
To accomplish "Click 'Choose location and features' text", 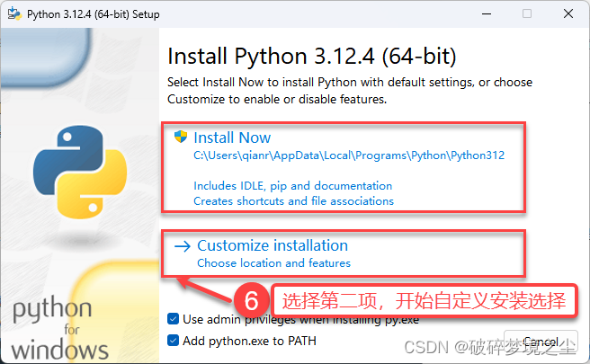I will pos(273,262).
